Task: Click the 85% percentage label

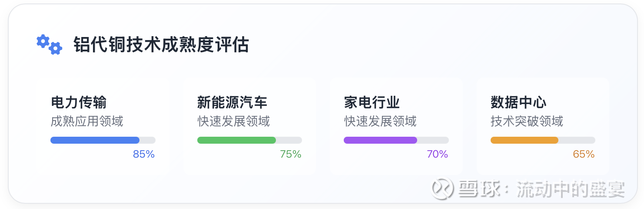Action: point(144,154)
